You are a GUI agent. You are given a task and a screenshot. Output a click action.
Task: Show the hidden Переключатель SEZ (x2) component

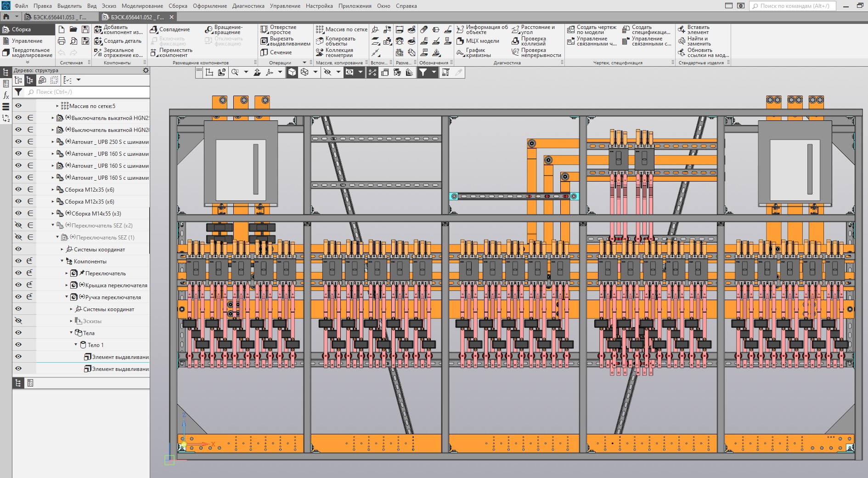point(18,225)
